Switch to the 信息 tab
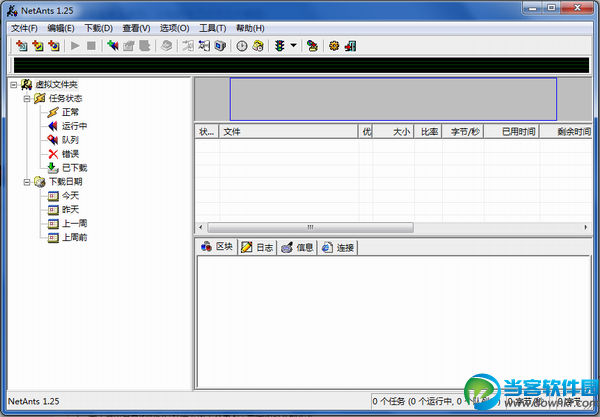The width and height of the screenshot is (600, 417). point(297,248)
